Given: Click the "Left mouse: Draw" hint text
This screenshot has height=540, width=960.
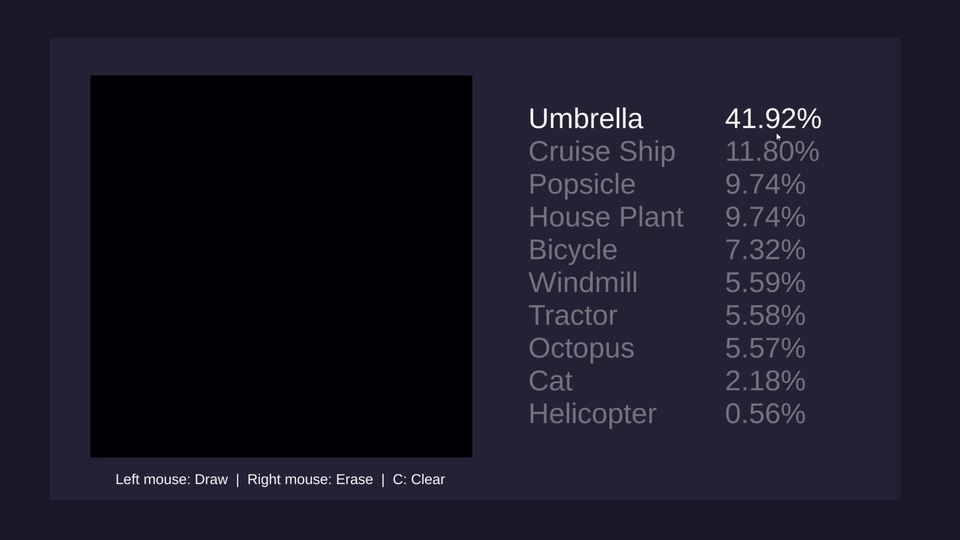Looking at the screenshot, I should pyautogui.click(x=171, y=480).
